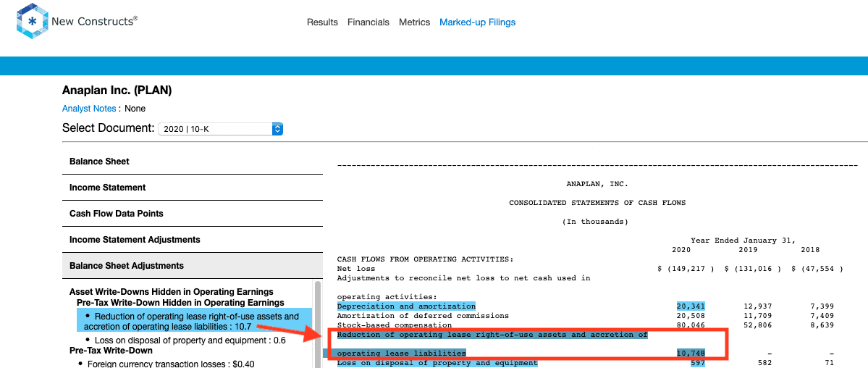Expand the Income Statement section
868x368 pixels.
(x=192, y=188)
